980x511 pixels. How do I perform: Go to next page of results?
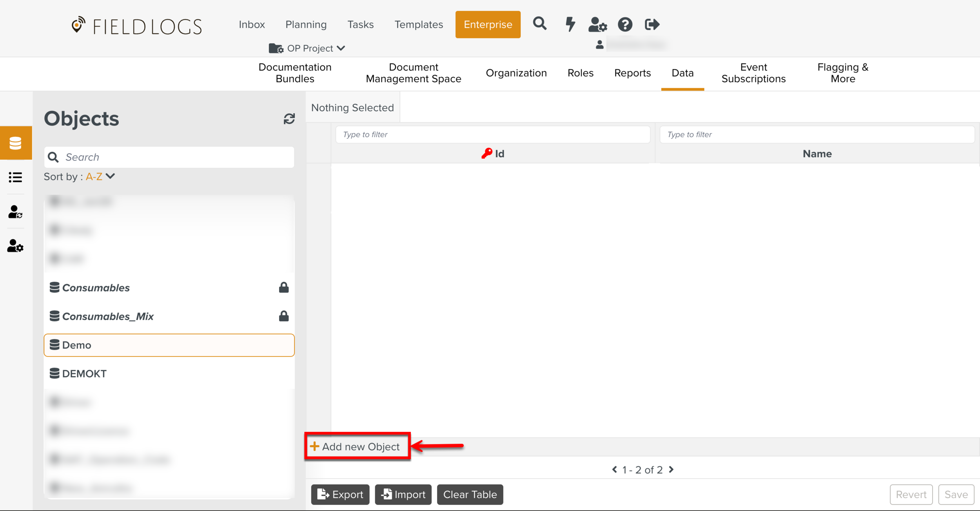point(671,469)
